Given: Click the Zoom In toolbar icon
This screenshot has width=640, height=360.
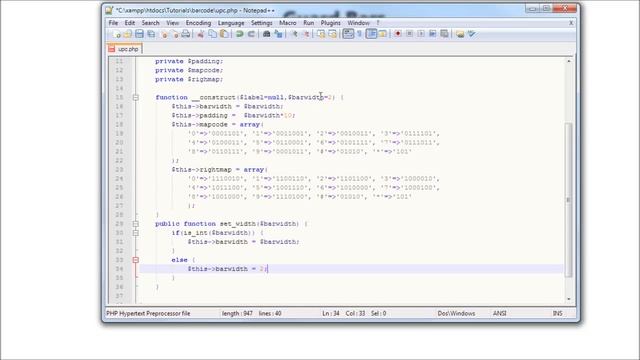Looking at the screenshot, I should tap(294, 34).
